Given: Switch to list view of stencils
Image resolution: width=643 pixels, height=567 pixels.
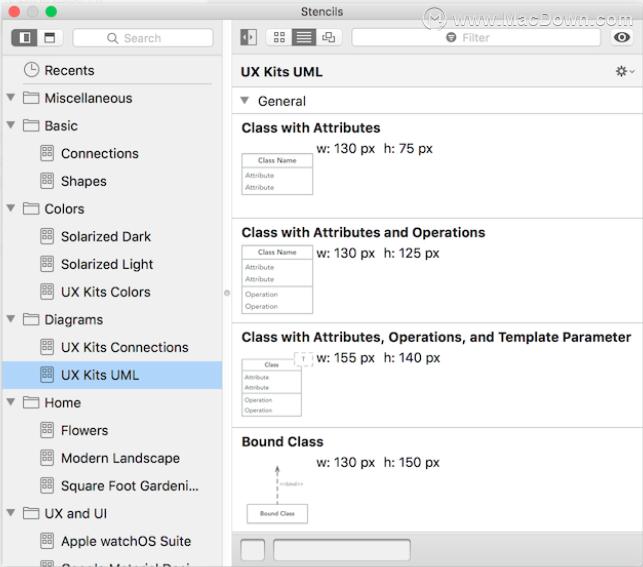Looking at the screenshot, I should (304, 37).
